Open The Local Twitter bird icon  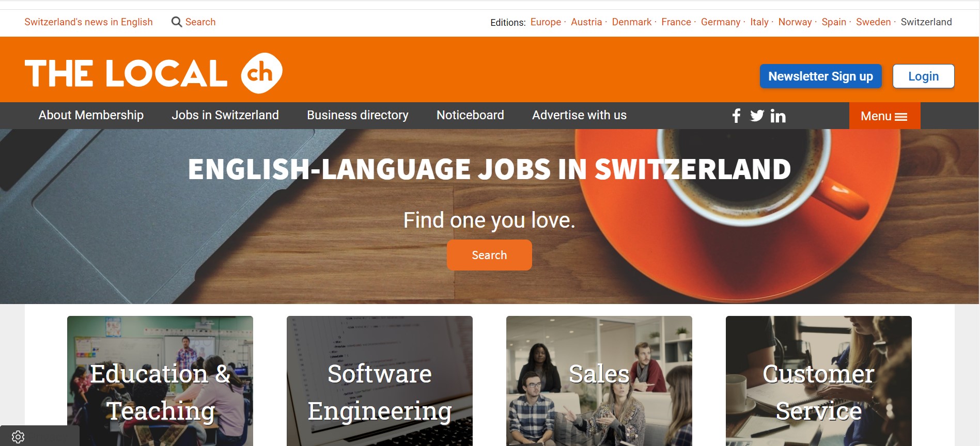pos(757,116)
